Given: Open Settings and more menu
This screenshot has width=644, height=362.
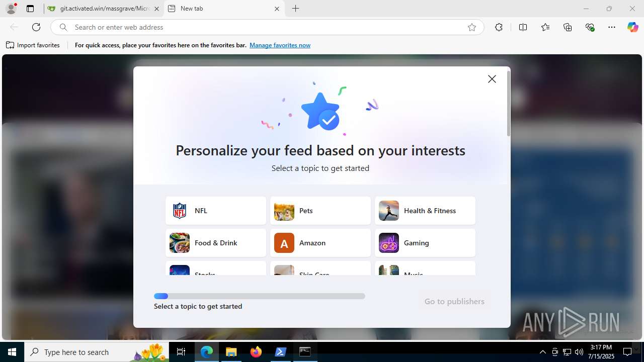Looking at the screenshot, I should [x=612, y=27].
